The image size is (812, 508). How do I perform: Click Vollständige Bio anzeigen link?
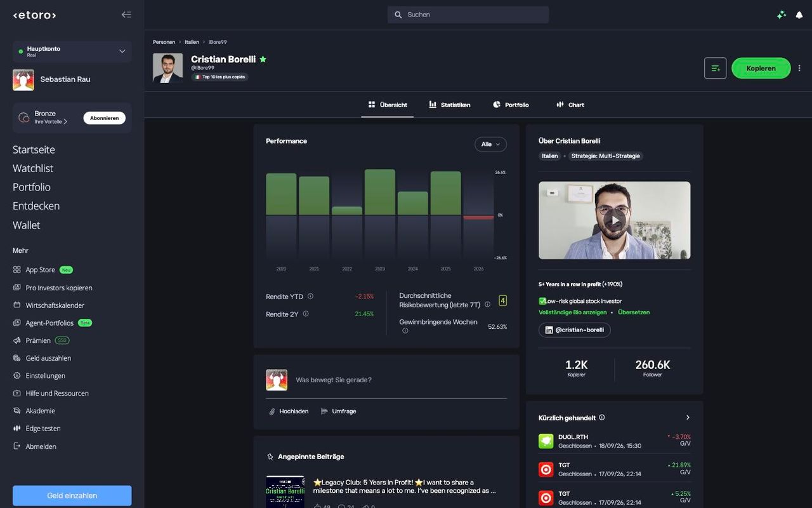click(573, 312)
